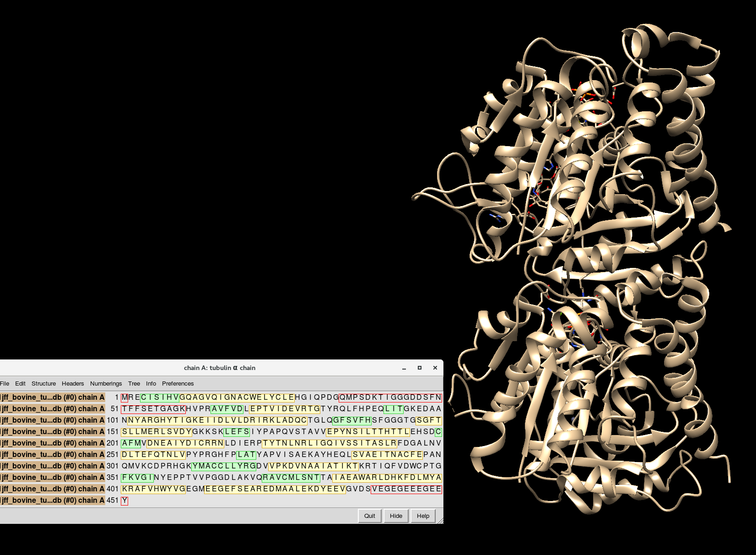The width and height of the screenshot is (756, 555).
Task: Open the Numberings menu
Action: tap(106, 384)
